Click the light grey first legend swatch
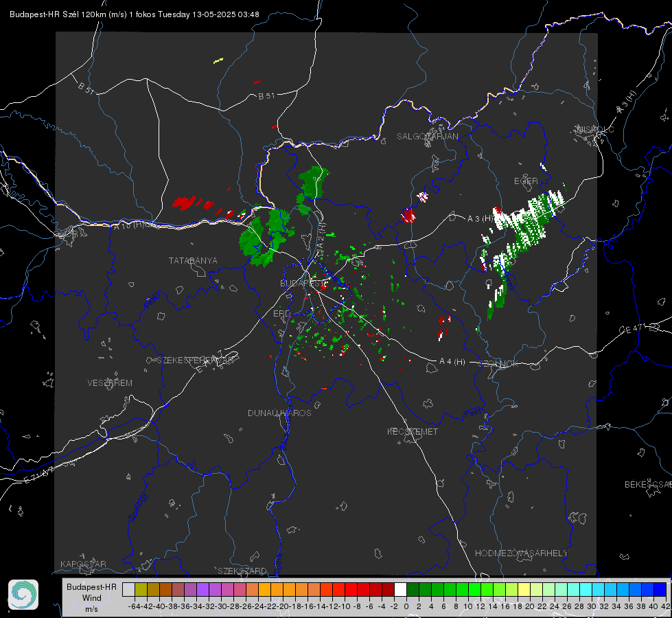672x618 pixels. (128, 589)
